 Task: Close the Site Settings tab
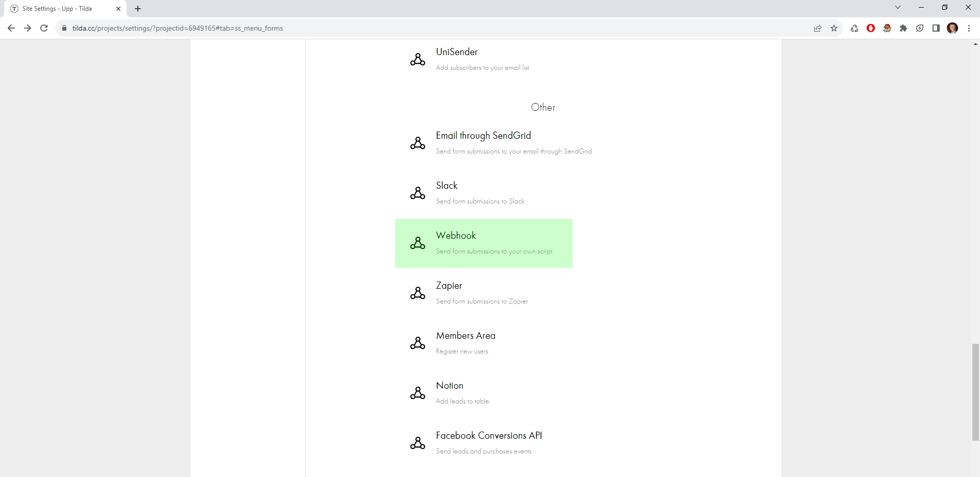[x=118, y=9]
